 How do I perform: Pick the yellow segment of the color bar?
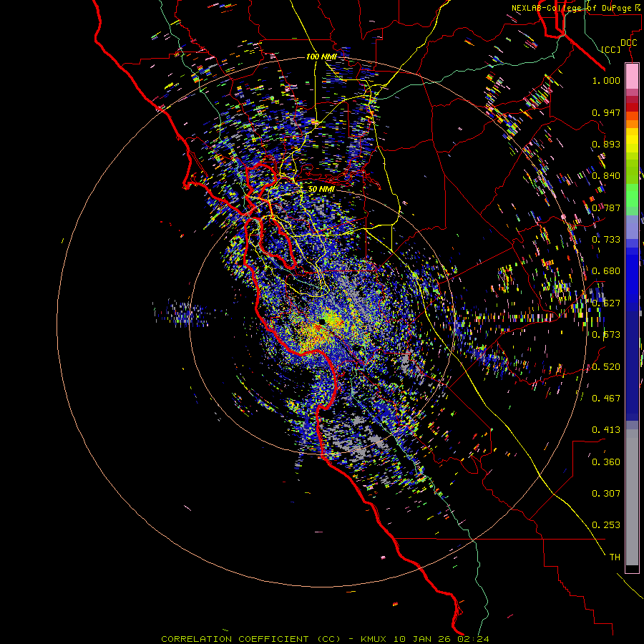(632, 141)
